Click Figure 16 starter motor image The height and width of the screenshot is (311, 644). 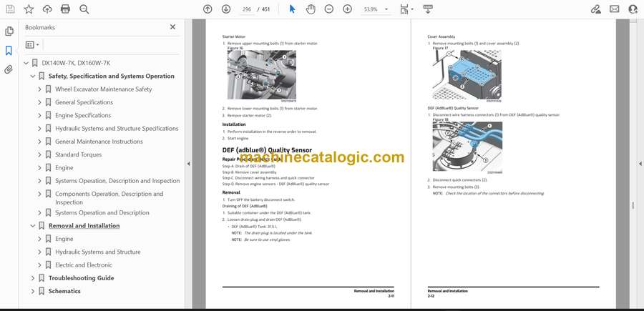click(262, 74)
